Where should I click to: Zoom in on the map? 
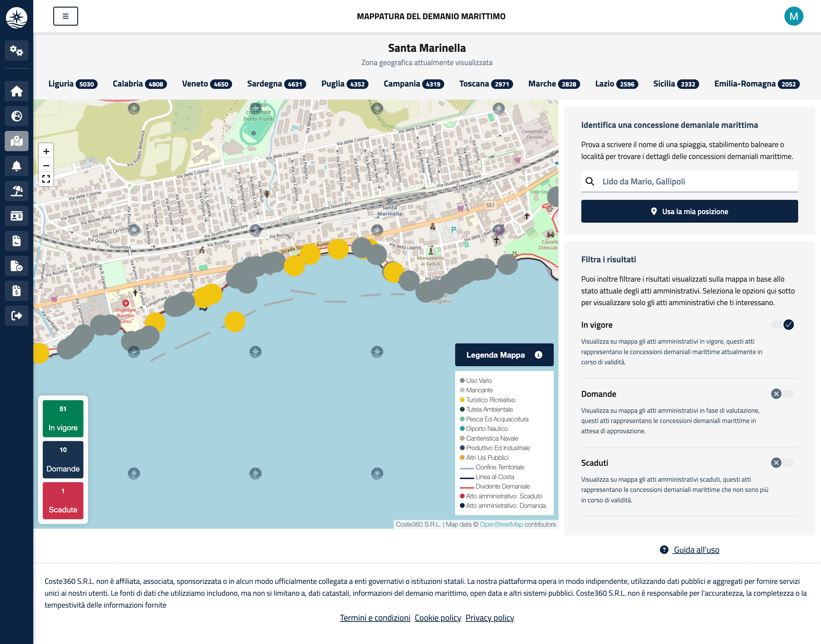(46, 151)
